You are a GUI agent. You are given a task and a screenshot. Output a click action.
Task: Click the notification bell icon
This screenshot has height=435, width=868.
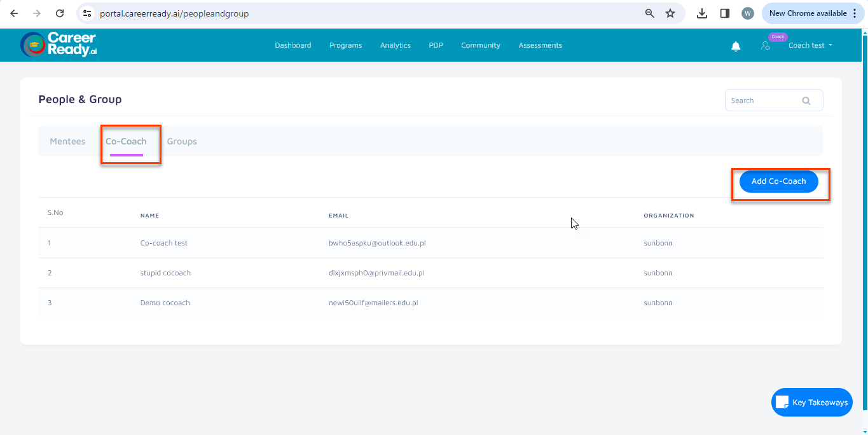point(736,46)
